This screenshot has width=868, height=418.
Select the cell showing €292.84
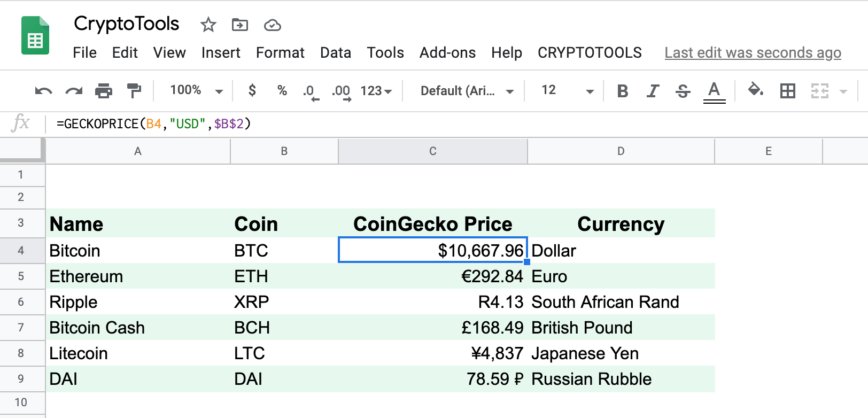pos(433,276)
